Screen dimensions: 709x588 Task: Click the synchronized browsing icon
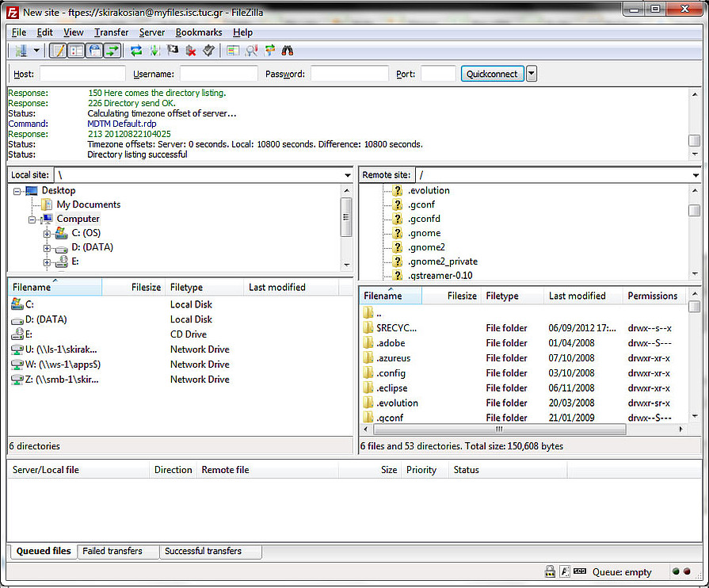pyautogui.click(x=270, y=51)
